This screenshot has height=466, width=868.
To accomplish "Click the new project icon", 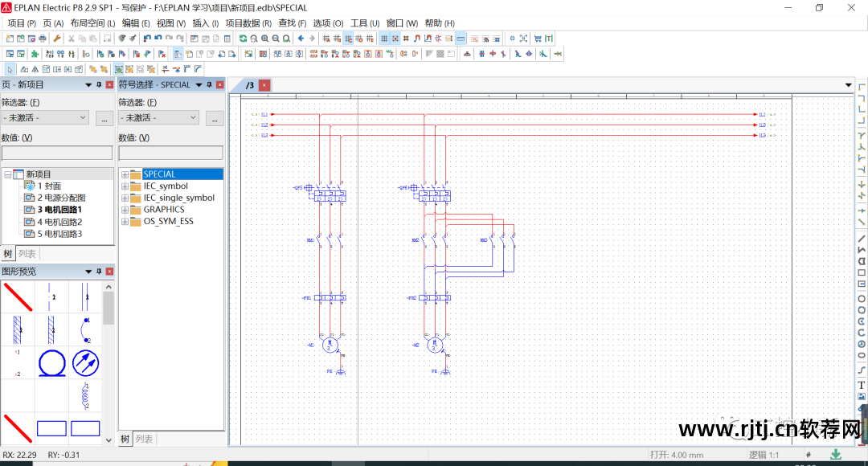I will pos(10,39).
